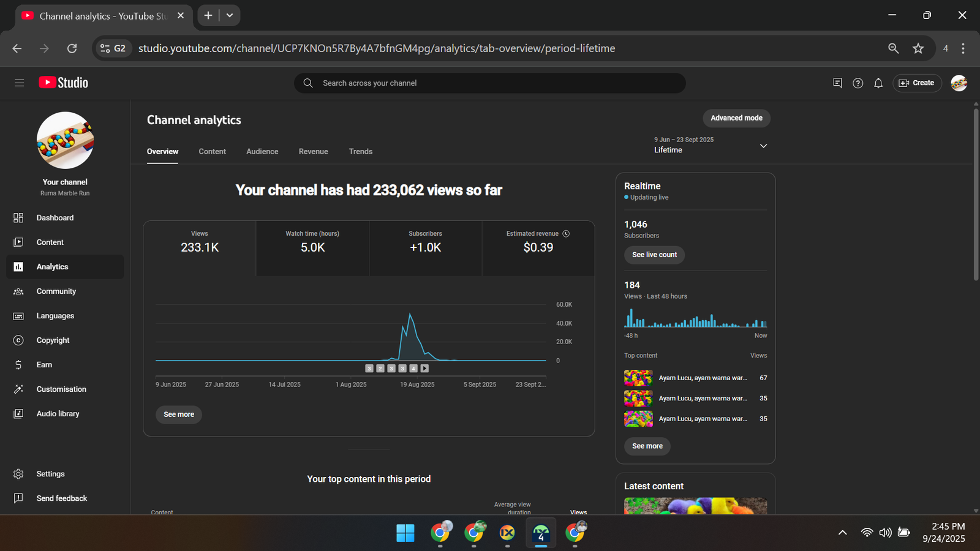Open the hamburger navigation menu
Viewport: 980px width, 551px height.
[x=19, y=83]
